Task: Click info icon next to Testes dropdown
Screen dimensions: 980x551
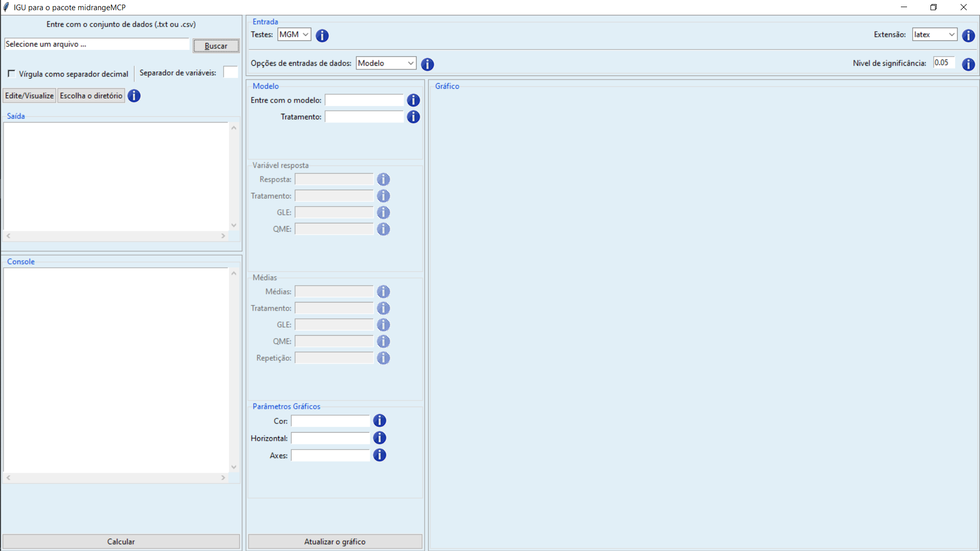Action: [x=322, y=36]
